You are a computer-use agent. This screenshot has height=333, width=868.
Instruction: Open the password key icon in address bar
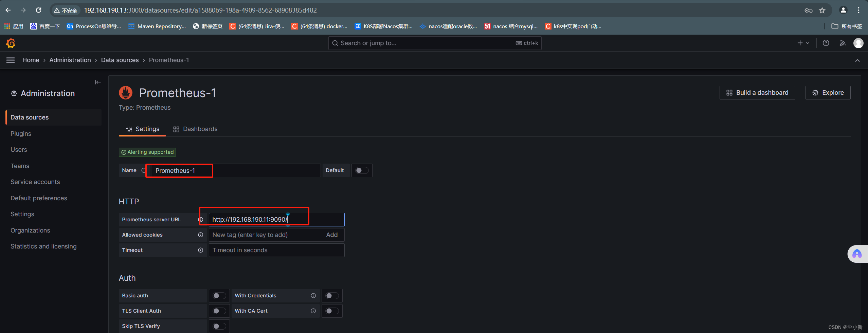coord(808,11)
